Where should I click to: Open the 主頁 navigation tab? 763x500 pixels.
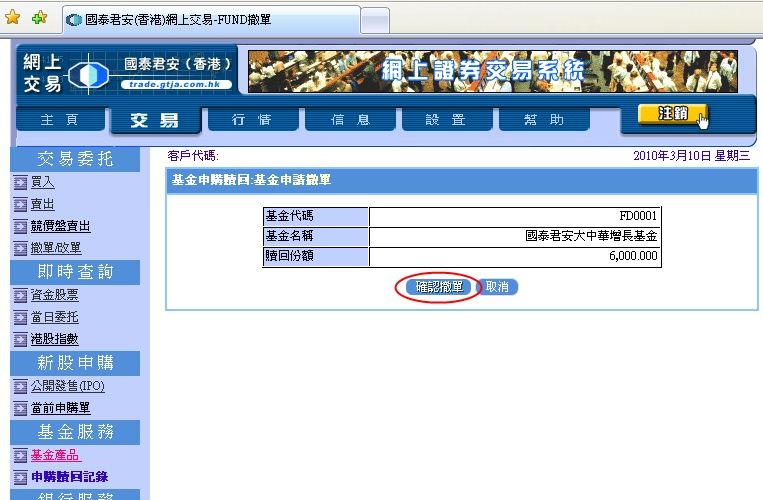tap(60, 120)
